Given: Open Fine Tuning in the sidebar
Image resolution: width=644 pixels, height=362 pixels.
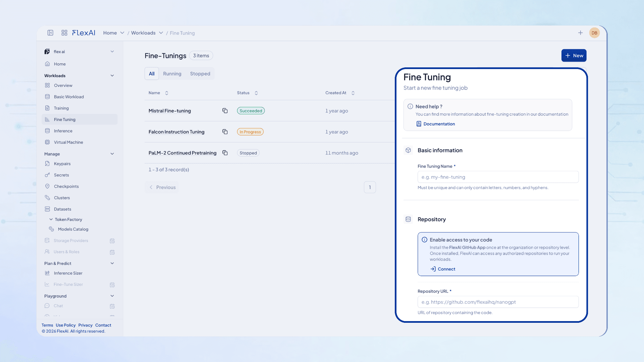Looking at the screenshot, I should (79, 120).
